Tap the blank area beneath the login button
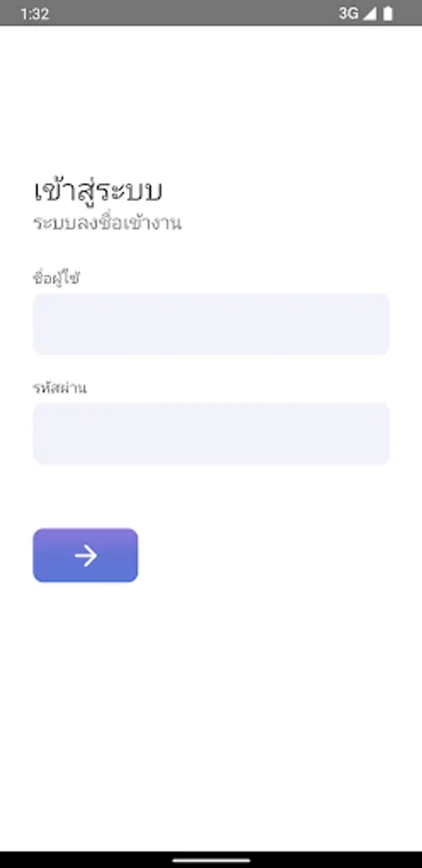The height and width of the screenshot is (868, 422). click(x=211, y=714)
